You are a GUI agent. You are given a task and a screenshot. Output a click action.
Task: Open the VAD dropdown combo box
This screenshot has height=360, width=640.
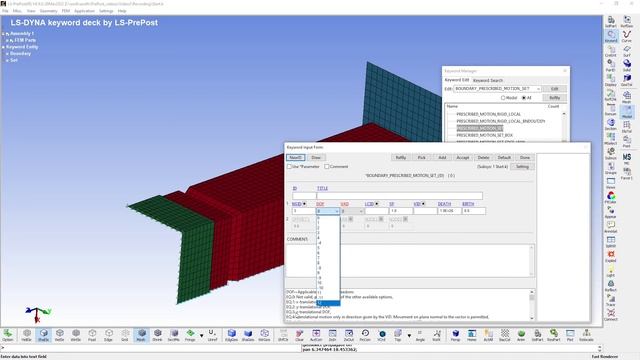(x=352, y=211)
